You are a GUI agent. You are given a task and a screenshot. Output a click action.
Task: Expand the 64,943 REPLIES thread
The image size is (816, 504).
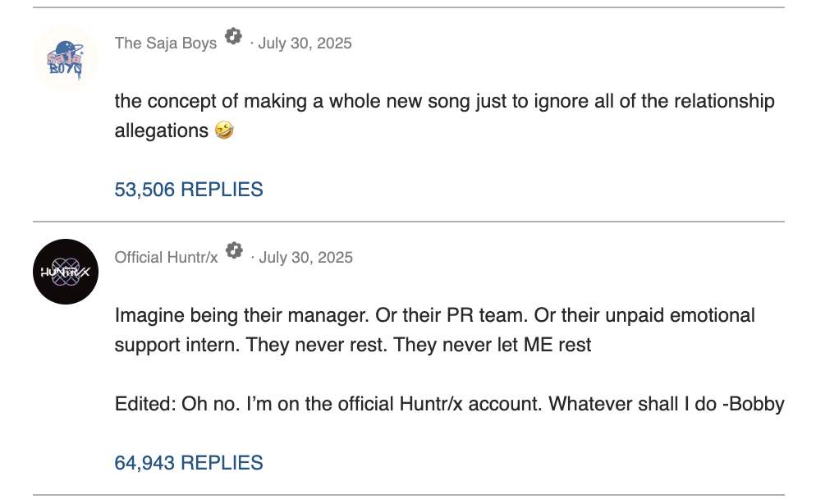(x=189, y=463)
